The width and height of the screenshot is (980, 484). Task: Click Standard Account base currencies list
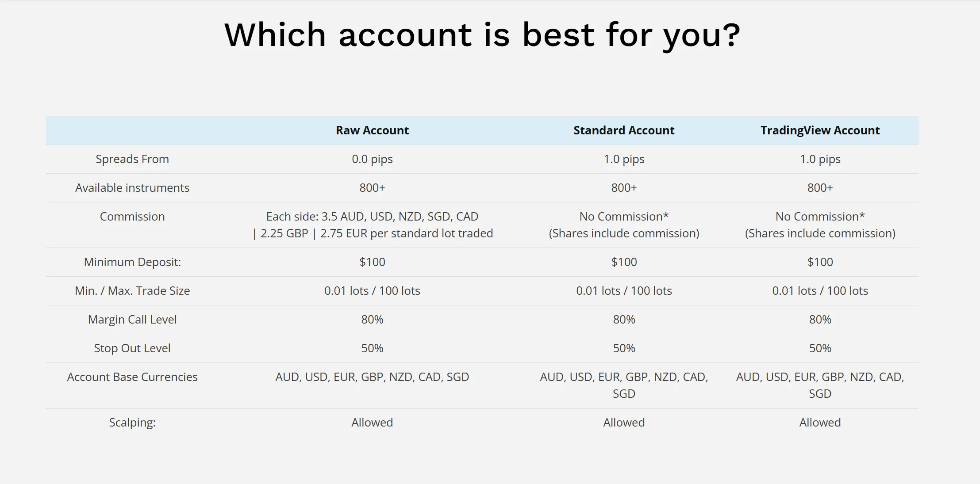coord(624,385)
